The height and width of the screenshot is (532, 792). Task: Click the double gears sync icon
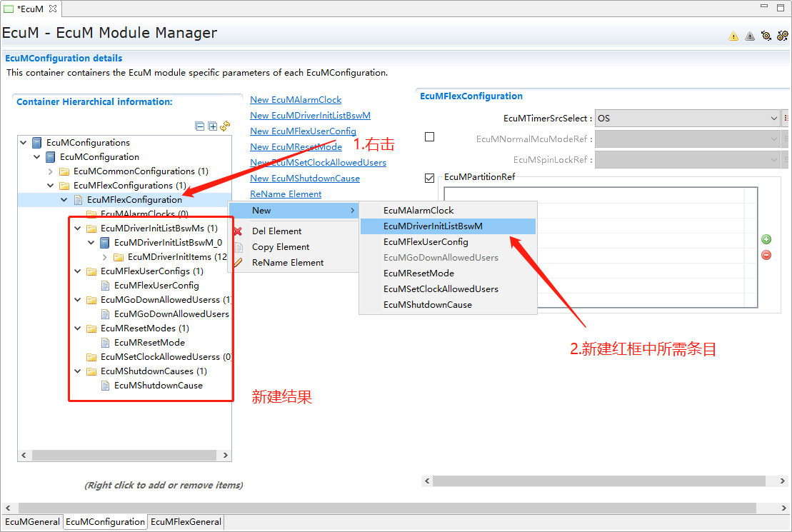[783, 36]
